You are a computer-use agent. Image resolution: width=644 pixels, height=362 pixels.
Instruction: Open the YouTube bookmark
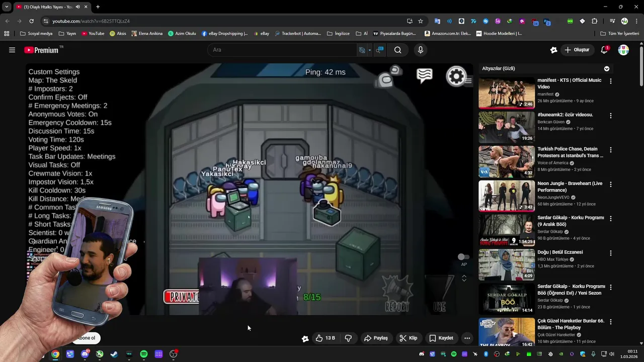(93, 34)
